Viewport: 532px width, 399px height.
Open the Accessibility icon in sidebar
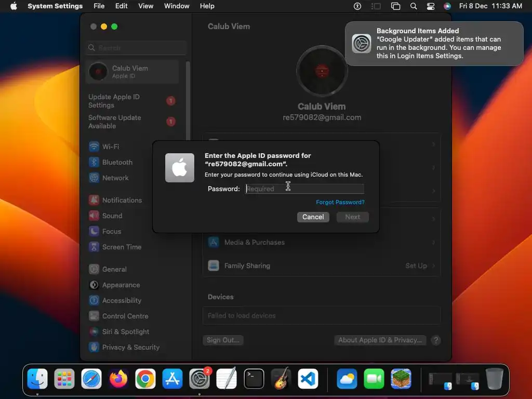94,301
